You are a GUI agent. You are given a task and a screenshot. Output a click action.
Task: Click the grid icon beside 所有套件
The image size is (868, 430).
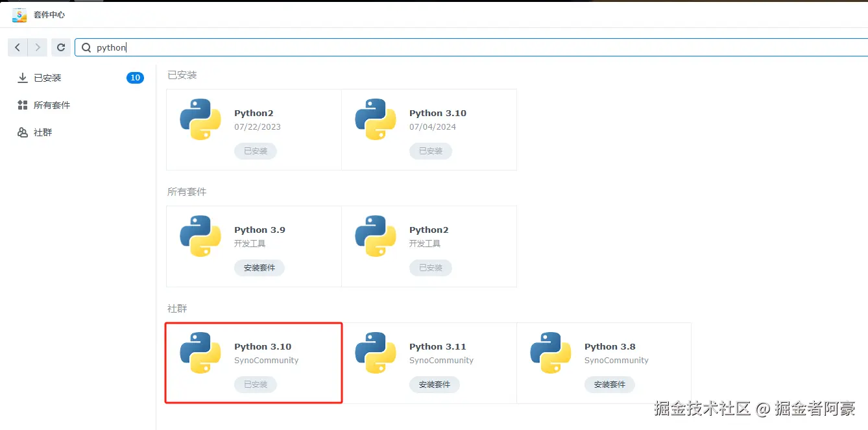(x=23, y=105)
